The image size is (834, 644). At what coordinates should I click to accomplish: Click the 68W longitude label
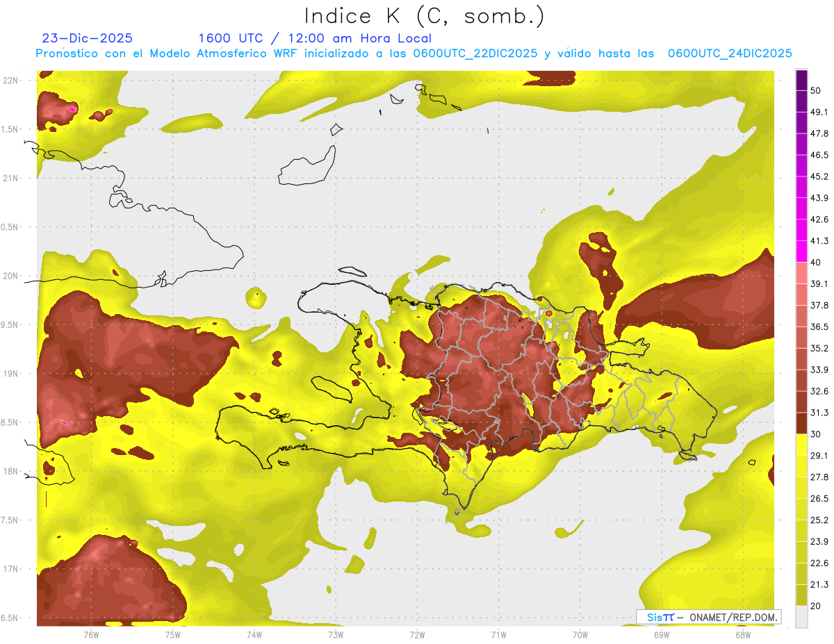[743, 634]
